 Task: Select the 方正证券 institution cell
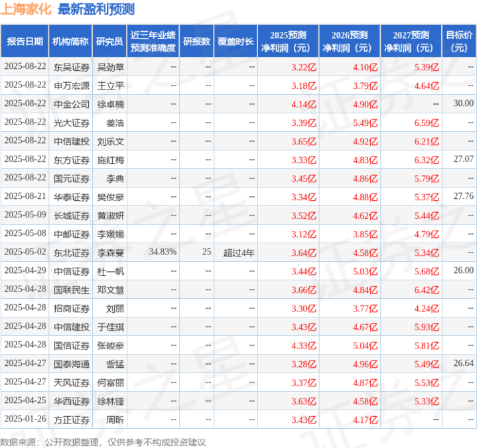72,420
